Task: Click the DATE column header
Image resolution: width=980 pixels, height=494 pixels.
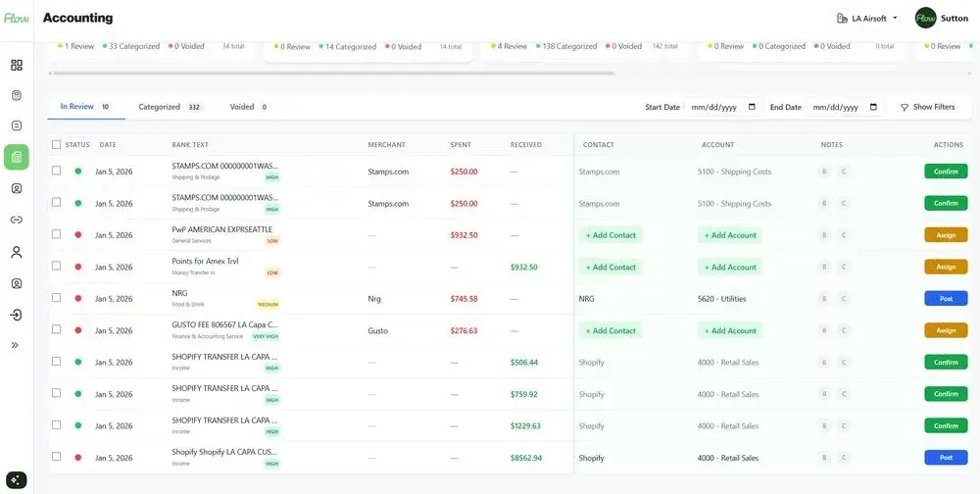Action: pyautogui.click(x=108, y=144)
